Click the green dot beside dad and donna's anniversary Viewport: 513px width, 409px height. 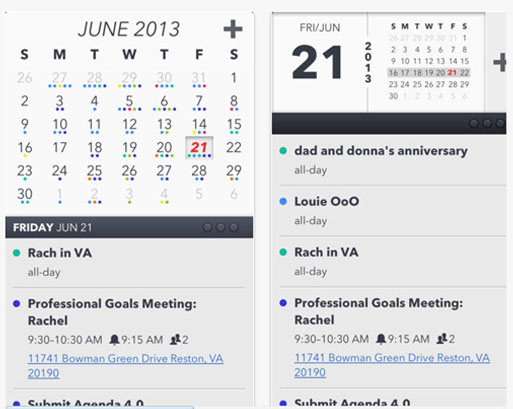[x=283, y=151]
